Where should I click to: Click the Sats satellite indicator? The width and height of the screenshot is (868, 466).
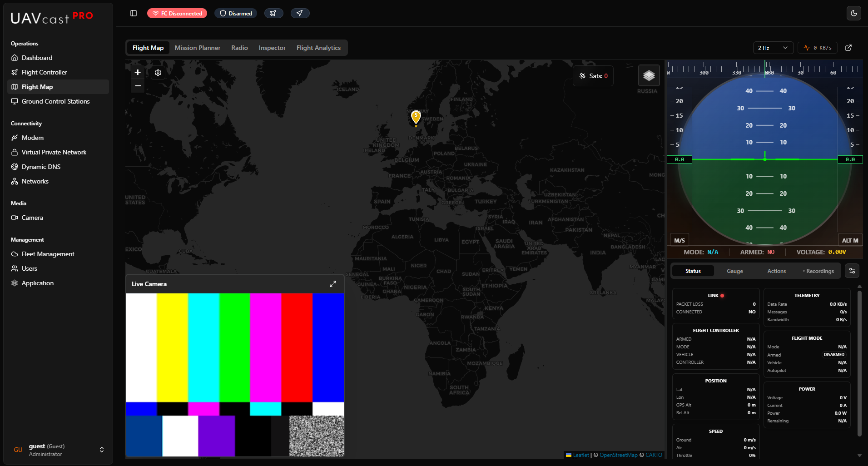(x=593, y=75)
